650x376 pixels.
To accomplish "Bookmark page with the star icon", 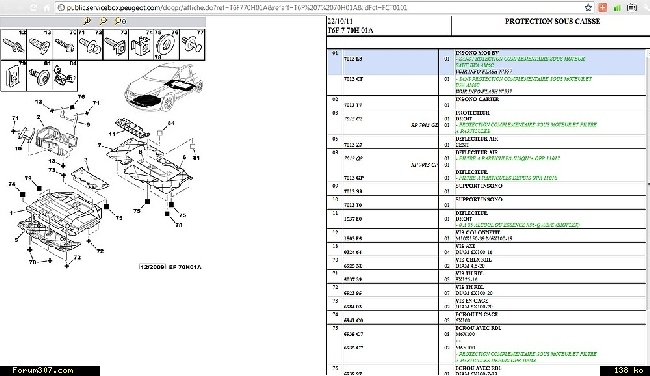I will (588, 7).
